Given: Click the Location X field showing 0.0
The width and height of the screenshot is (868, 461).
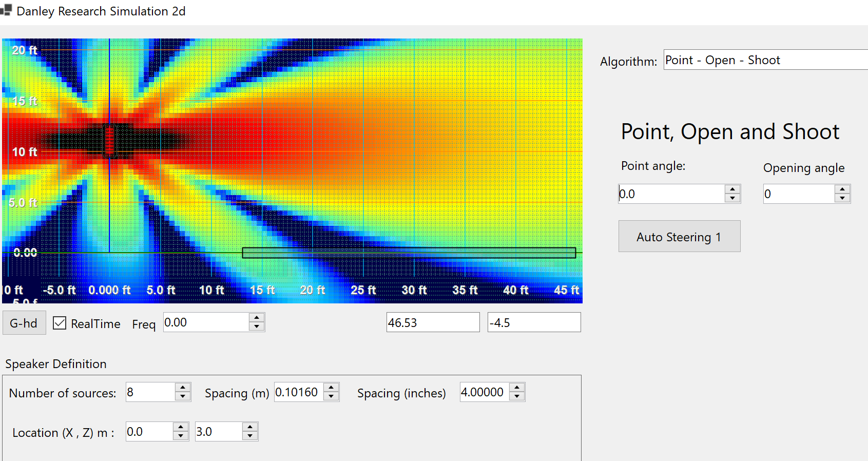Looking at the screenshot, I should [149, 431].
